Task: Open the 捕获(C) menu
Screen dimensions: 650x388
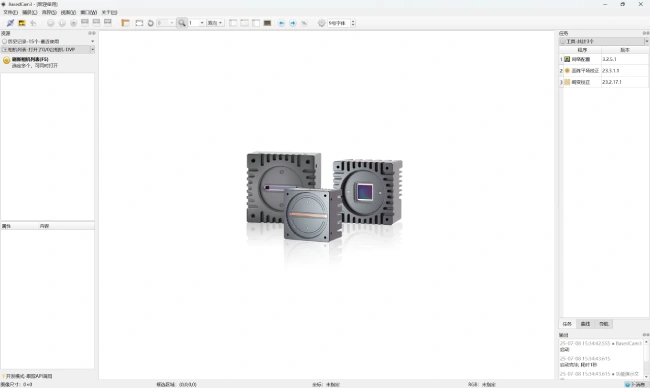Action: click(x=29, y=12)
